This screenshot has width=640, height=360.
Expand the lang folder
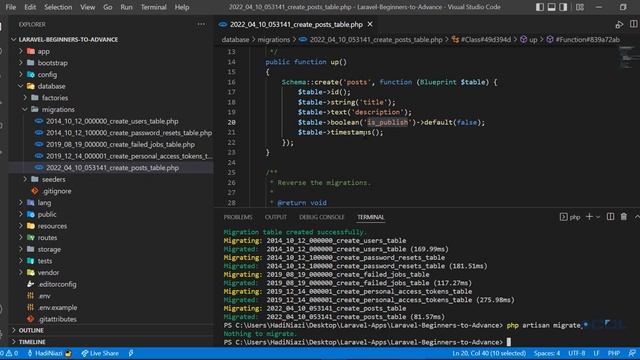tap(21, 202)
